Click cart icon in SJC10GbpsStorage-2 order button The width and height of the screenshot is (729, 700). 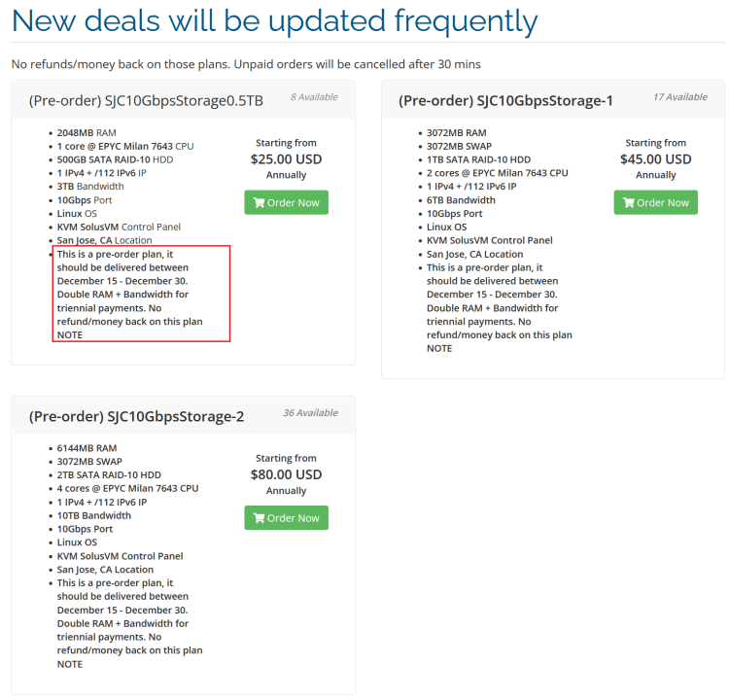point(259,518)
